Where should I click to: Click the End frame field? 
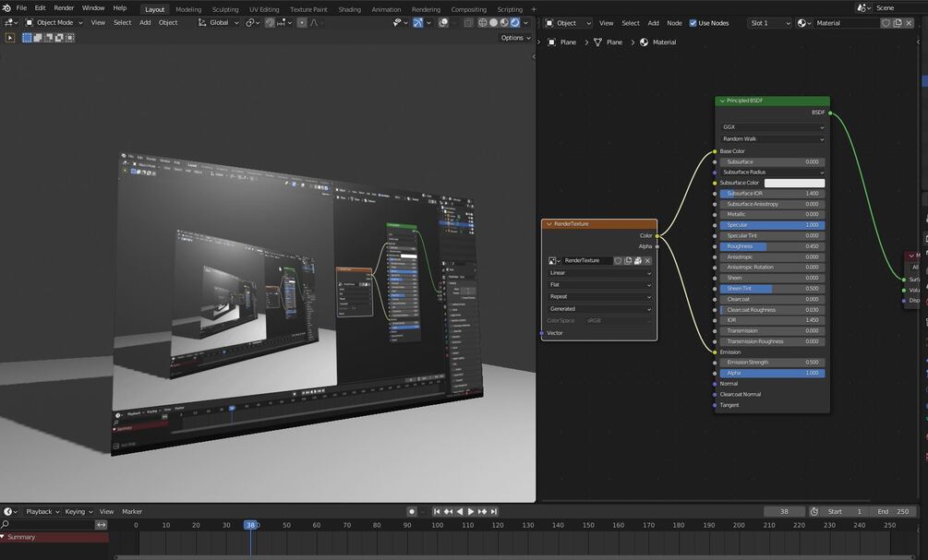894,511
